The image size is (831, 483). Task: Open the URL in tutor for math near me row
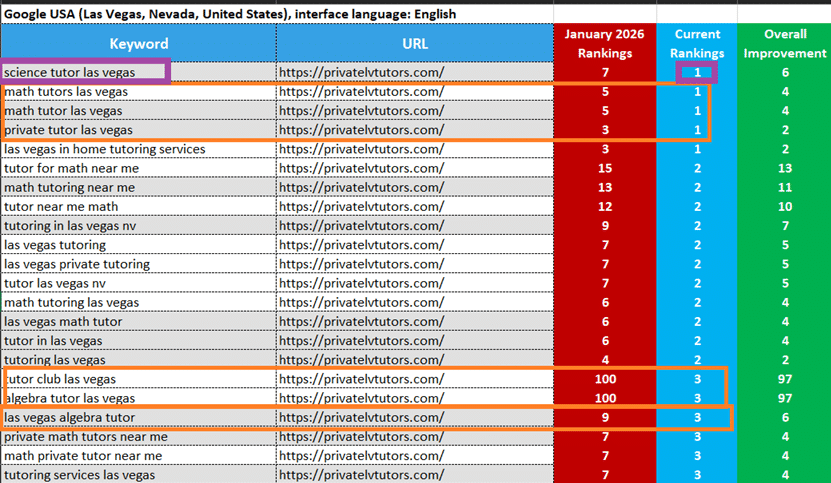(x=361, y=168)
